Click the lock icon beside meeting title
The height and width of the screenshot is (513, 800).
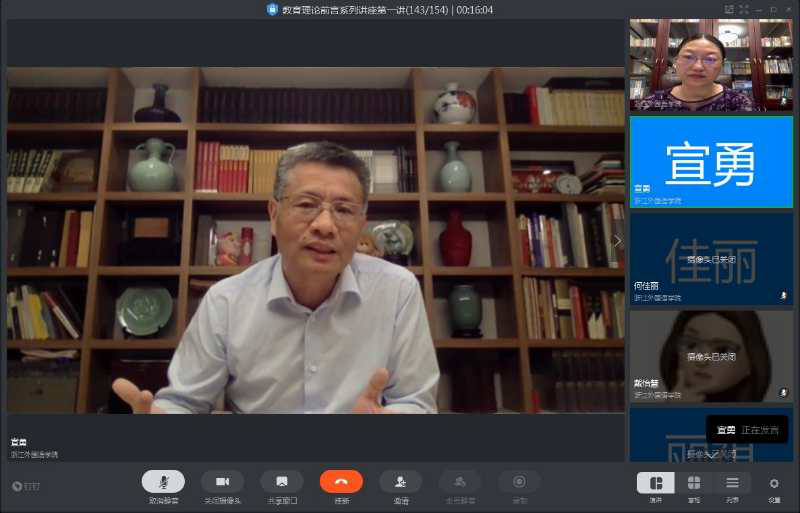[x=272, y=9]
